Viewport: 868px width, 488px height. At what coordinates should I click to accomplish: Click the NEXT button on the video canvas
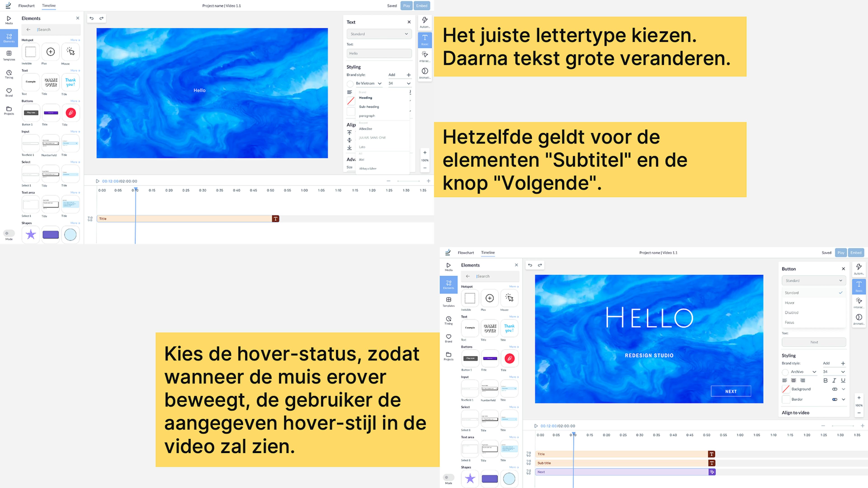(x=731, y=391)
